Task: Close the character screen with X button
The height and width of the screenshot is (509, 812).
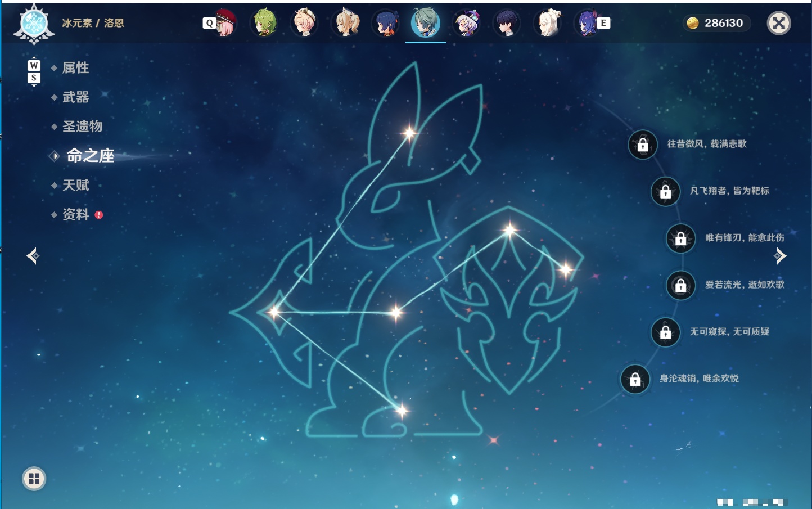Action: coord(779,23)
